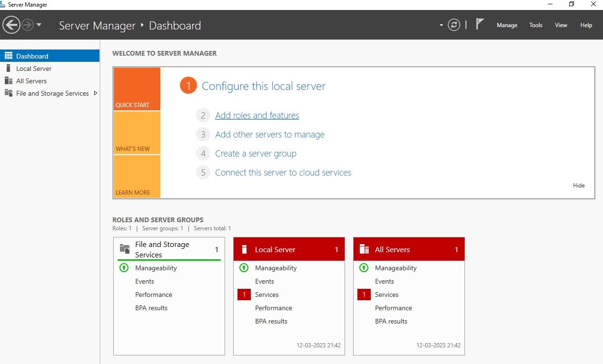Click the forward navigation arrow icon

[x=28, y=25]
